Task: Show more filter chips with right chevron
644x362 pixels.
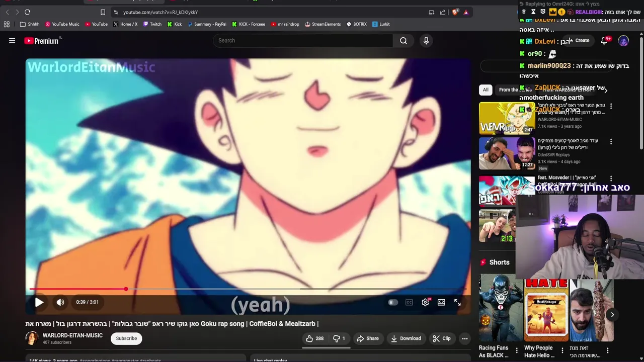Action: [x=605, y=90]
